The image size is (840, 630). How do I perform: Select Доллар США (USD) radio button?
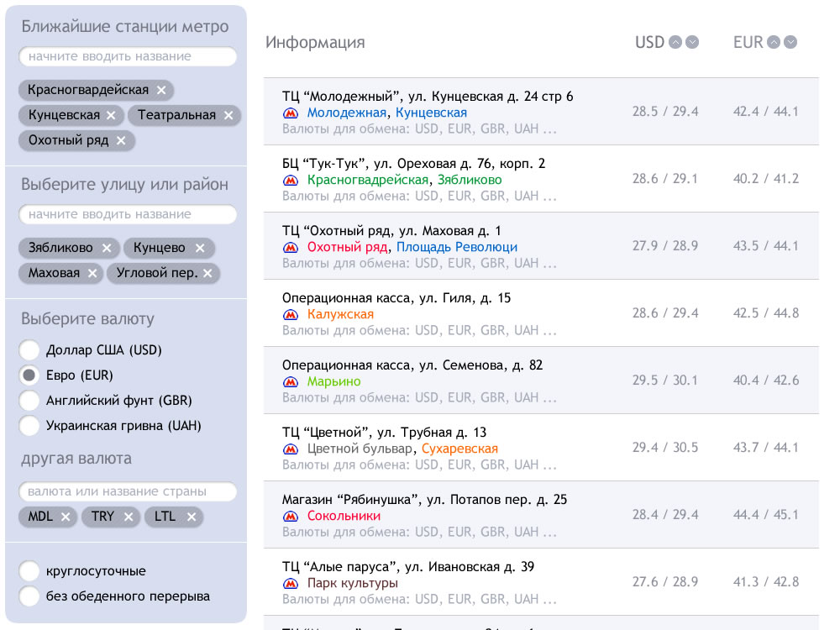pos(29,350)
